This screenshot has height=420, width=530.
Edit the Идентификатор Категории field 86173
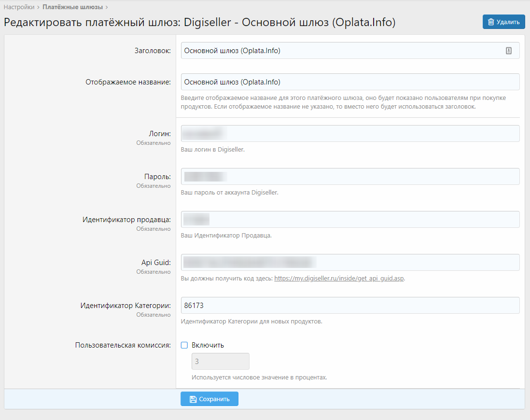pos(350,306)
